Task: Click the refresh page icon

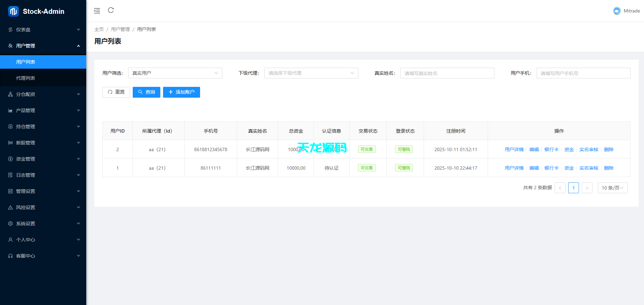Action: [x=111, y=10]
